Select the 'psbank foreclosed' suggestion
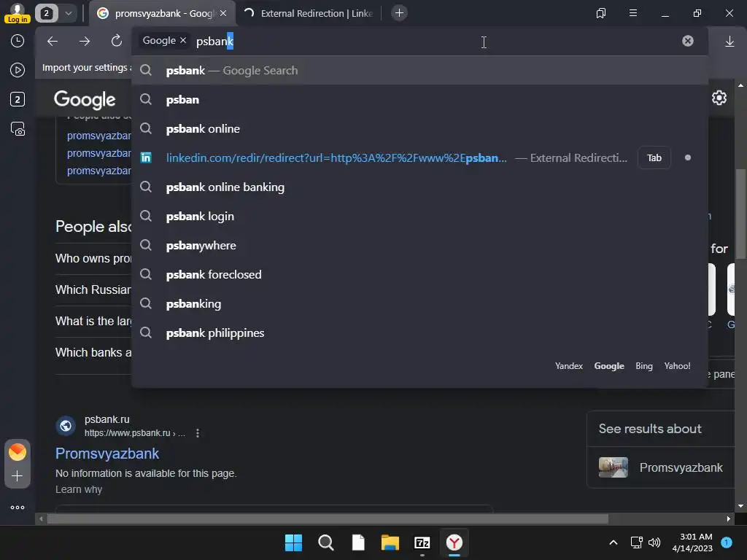The width and height of the screenshot is (747, 560). click(419, 274)
